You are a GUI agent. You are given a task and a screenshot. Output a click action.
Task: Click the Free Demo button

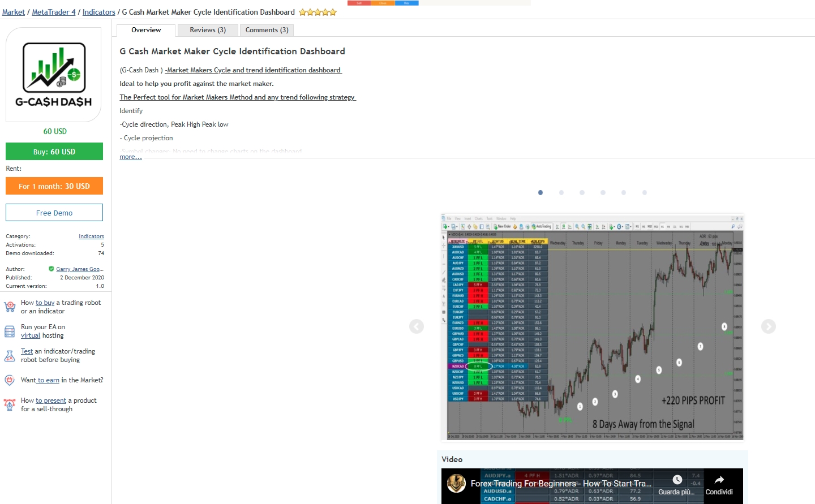point(54,213)
